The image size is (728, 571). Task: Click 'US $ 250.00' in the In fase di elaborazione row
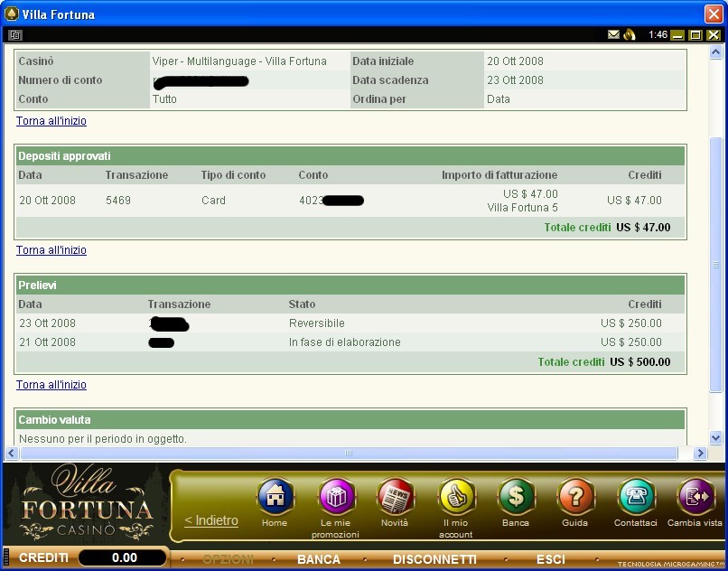pos(631,342)
